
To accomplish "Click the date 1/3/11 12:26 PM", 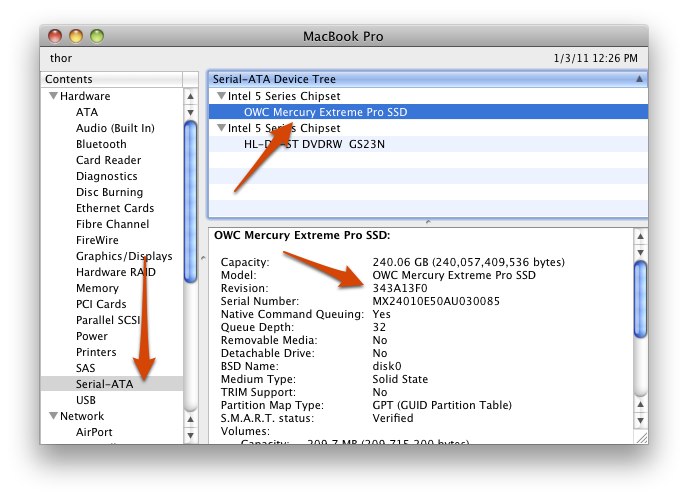I will click(595, 58).
